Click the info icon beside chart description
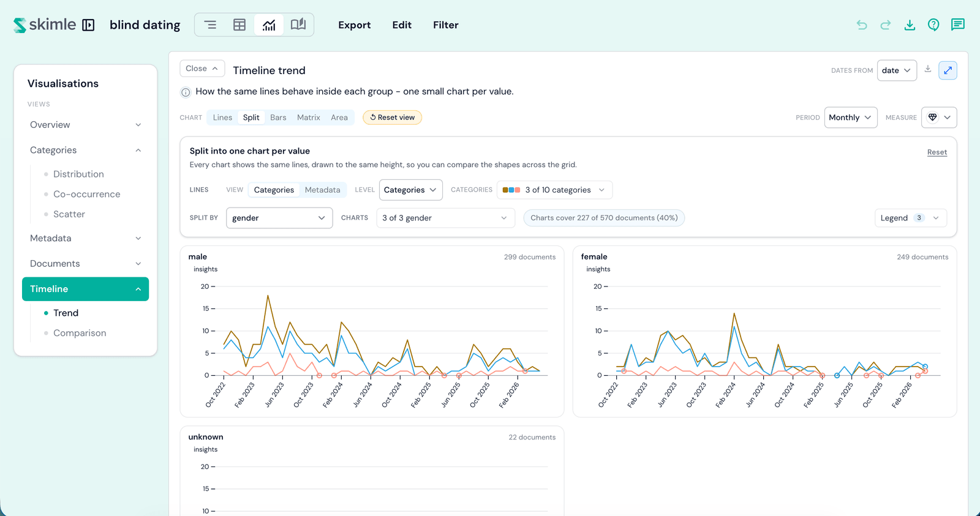 coord(185,92)
